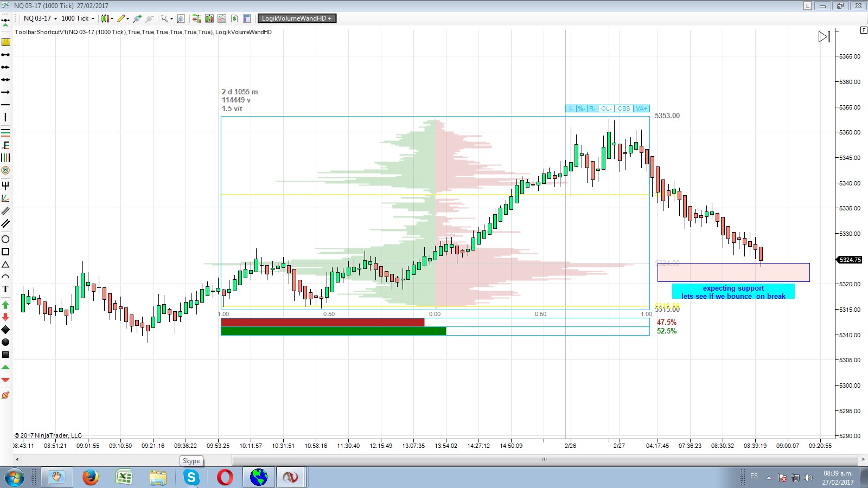Click the scrollbar left arrow
The image size is (868, 488).
(17, 459)
